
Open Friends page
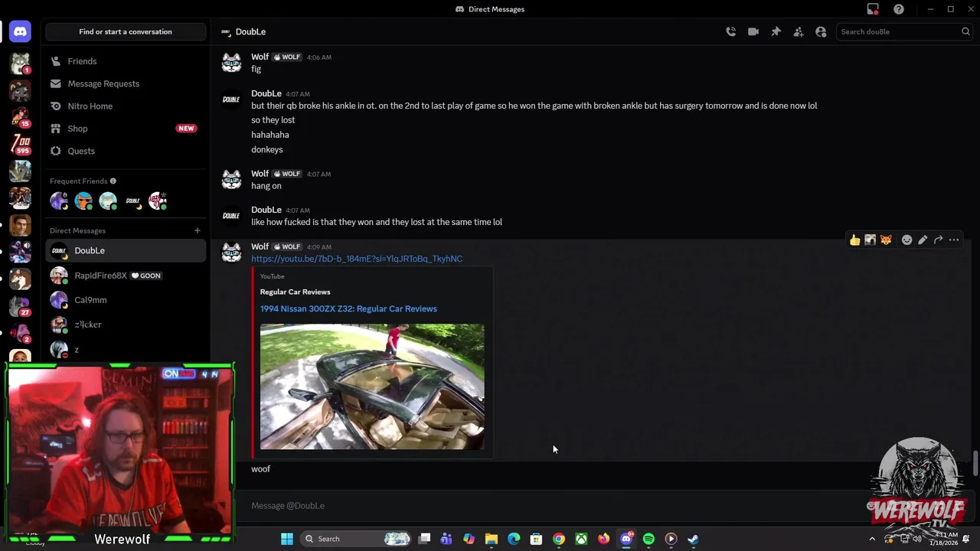(126, 61)
